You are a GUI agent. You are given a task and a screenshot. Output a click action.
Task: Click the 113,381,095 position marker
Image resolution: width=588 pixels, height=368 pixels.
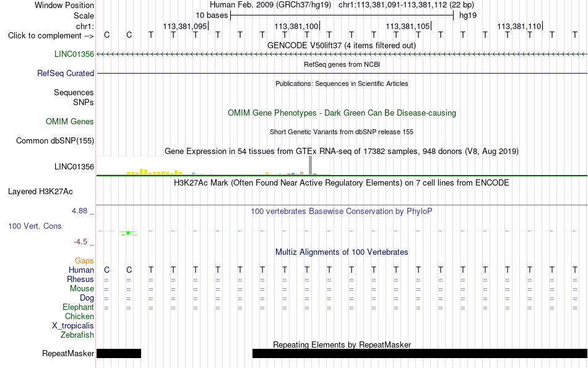tap(185, 26)
